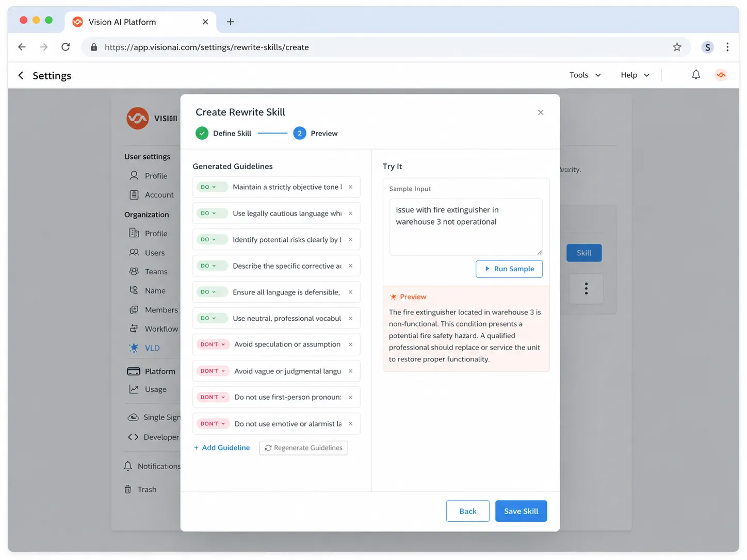This screenshot has height=560, width=747.
Task: Open the Platform section
Action: (151, 372)
